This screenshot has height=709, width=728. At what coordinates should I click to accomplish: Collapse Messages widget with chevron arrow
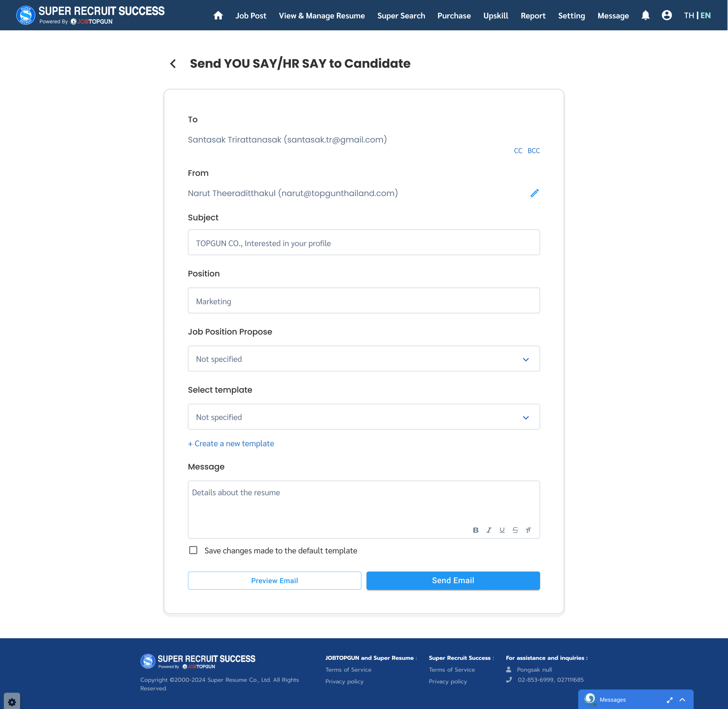pos(682,700)
